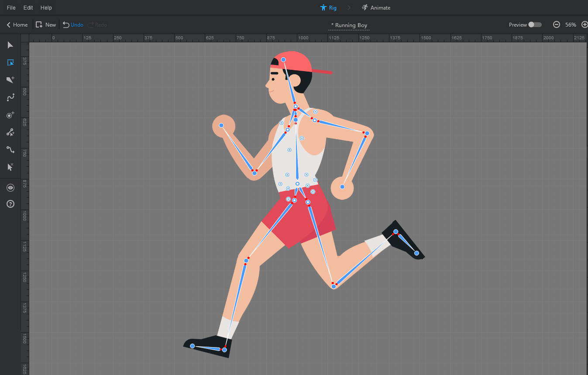Image resolution: width=588 pixels, height=375 pixels.
Task: Open the Edit menu
Action: click(28, 7)
